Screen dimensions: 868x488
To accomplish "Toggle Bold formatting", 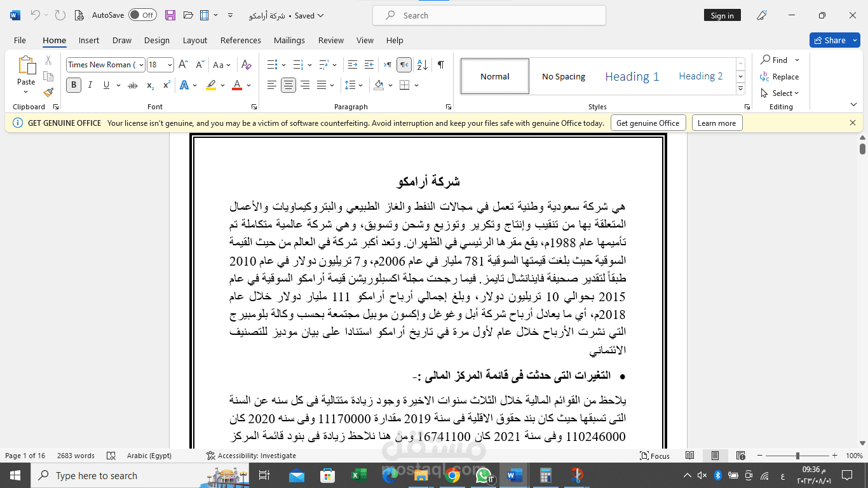I will (x=74, y=85).
